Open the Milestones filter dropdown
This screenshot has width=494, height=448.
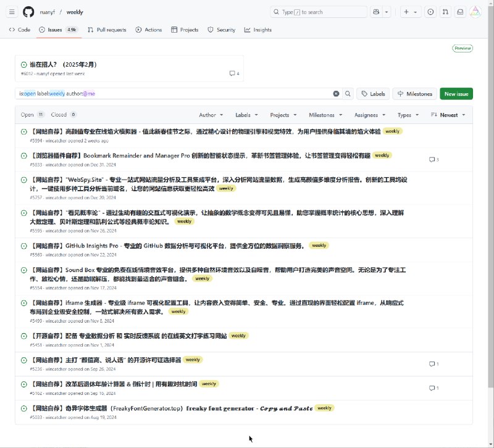(x=325, y=115)
